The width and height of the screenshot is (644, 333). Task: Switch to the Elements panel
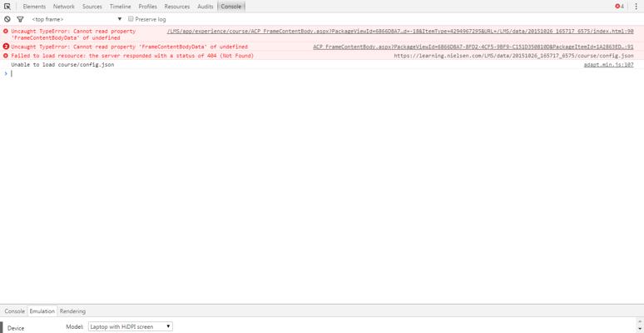(x=34, y=6)
